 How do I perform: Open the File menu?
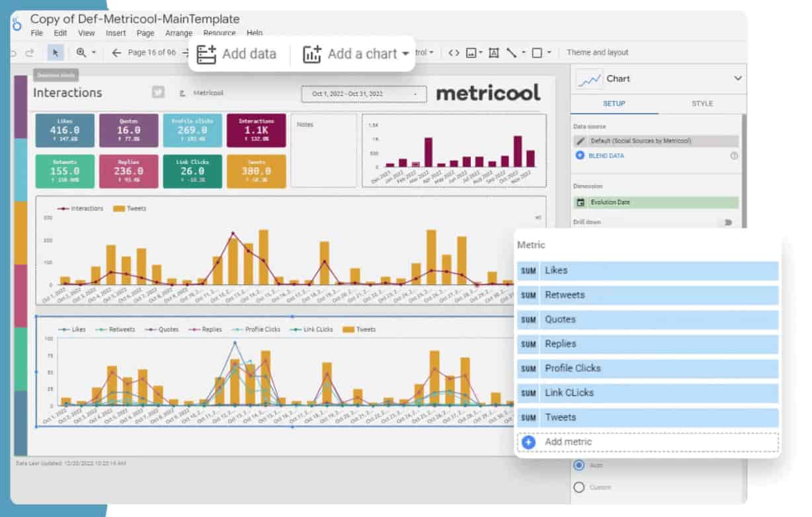pos(36,32)
